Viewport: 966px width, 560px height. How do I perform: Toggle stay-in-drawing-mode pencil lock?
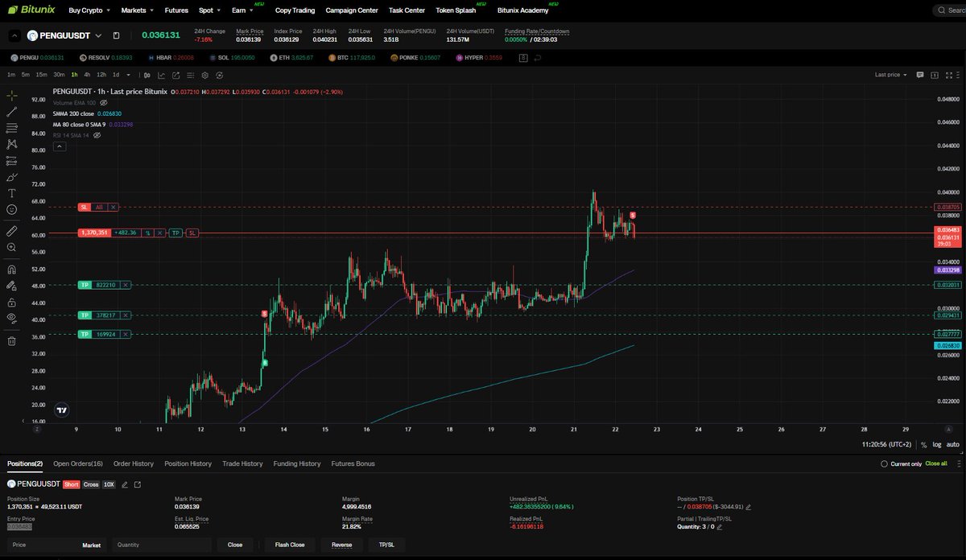click(12, 286)
